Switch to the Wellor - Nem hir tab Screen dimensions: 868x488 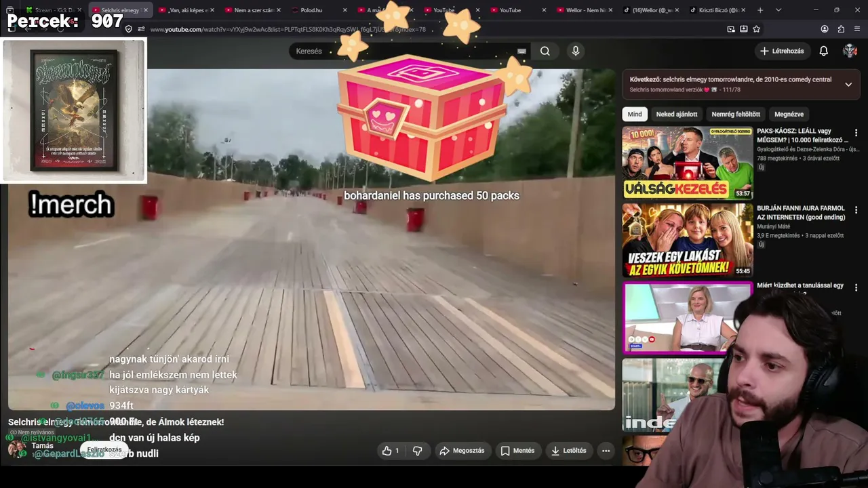[x=585, y=10]
